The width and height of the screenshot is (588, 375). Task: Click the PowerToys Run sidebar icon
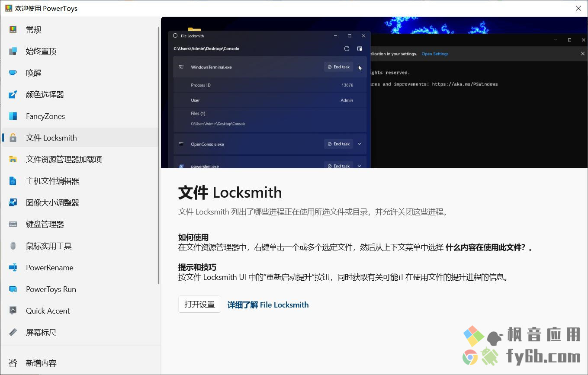[x=13, y=289]
